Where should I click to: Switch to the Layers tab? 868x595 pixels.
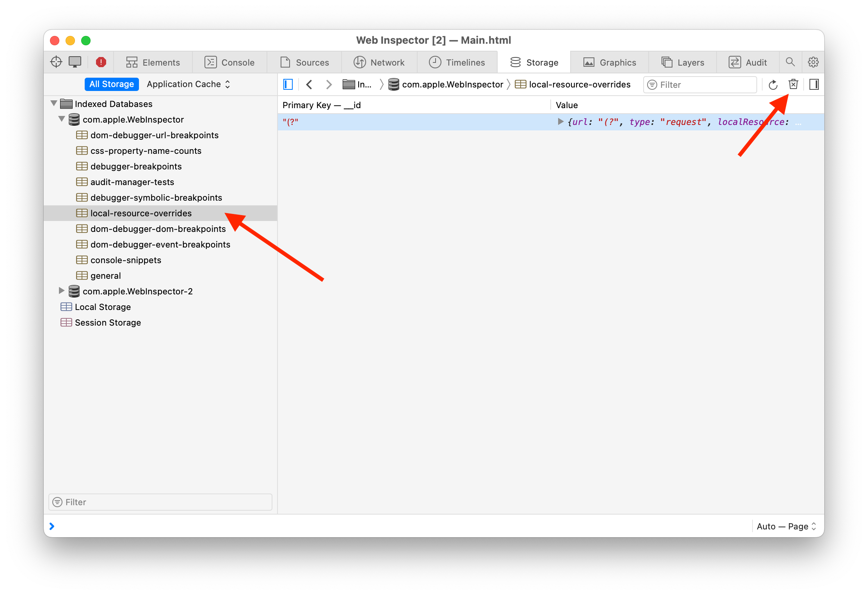pos(683,62)
